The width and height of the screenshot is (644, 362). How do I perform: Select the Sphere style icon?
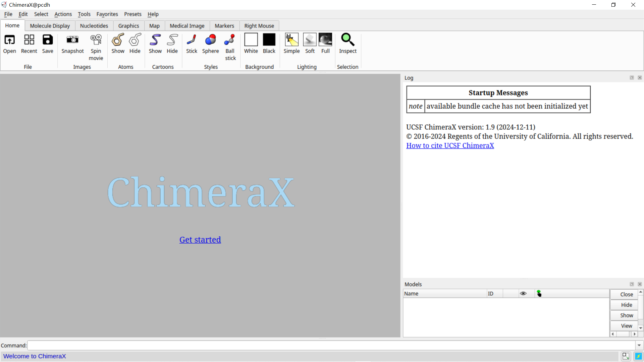point(210,40)
